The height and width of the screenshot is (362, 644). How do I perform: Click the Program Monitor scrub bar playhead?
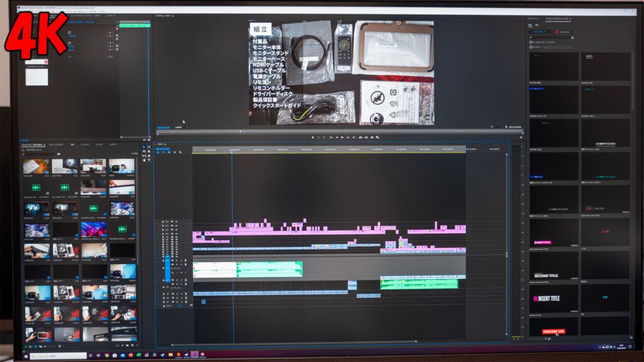coord(241,131)
